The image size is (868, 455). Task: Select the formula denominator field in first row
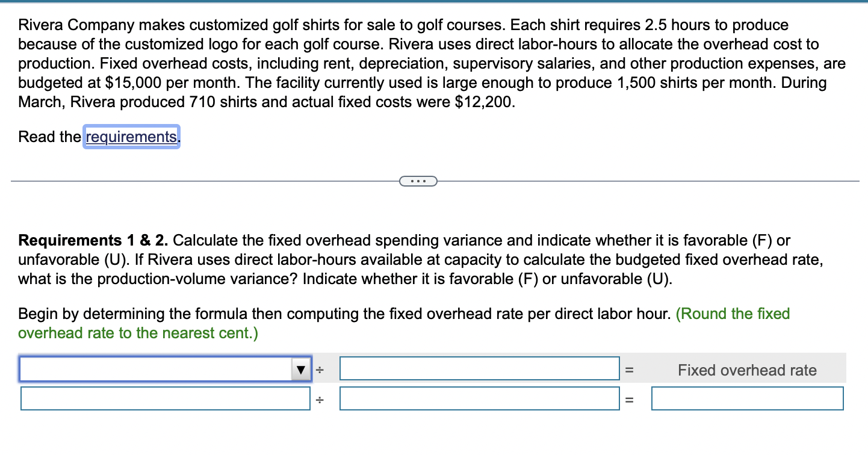tap(480, 369)
